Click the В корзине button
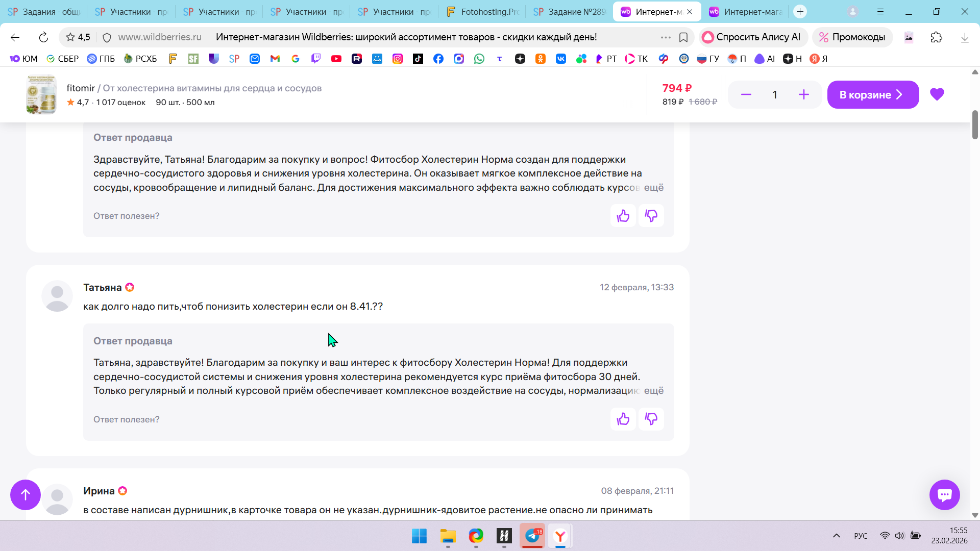 872,95
